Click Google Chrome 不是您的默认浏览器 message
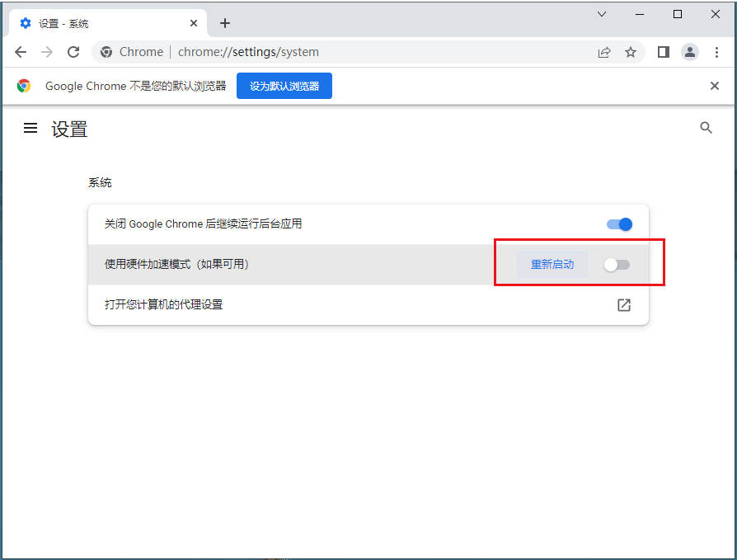This screenshot has width=737, height=560. point(136,86)
